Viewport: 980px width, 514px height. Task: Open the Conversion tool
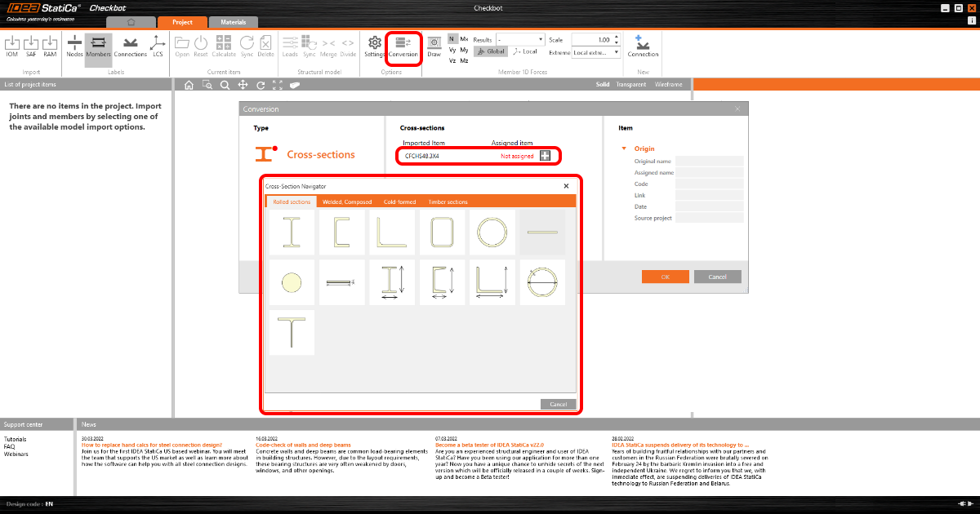403,47
